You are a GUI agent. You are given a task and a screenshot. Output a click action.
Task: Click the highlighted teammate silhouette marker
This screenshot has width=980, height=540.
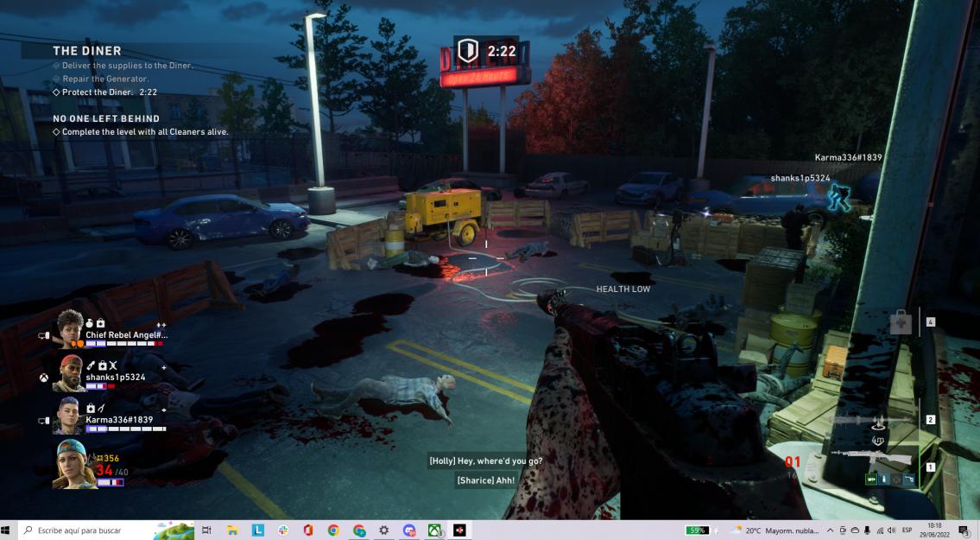pyautogui.click(x=838, y=197)
